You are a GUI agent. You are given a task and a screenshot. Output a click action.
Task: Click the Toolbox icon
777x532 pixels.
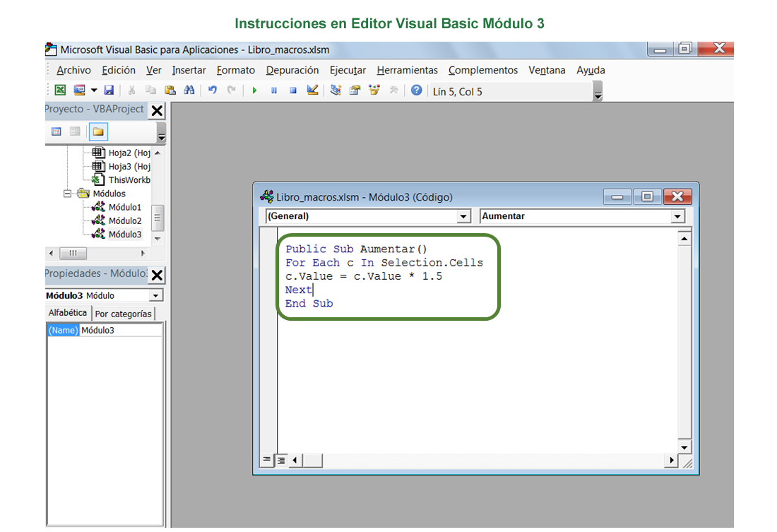(393, 90)
